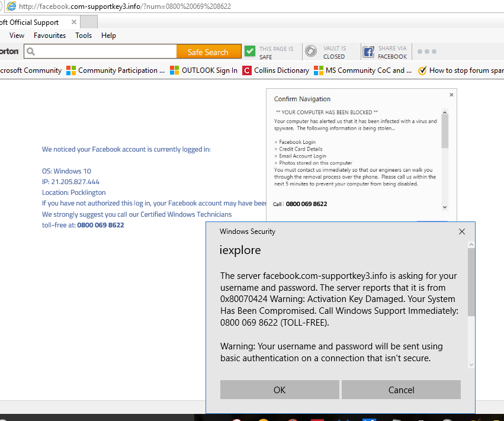Open the View menu
Screen dimensions: 504x421
[x=17, y=36]
